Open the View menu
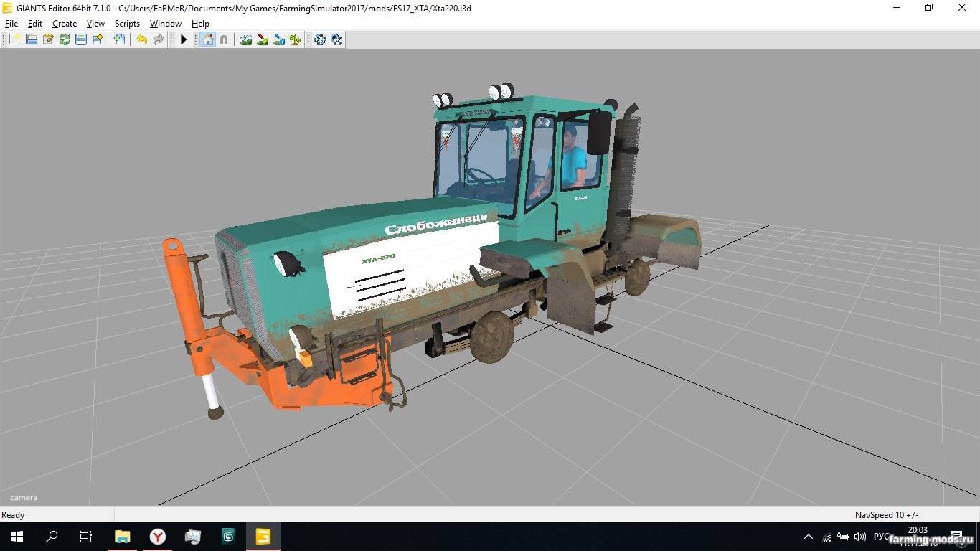Viewport: 980px width, 551px height. pos(95,24)
